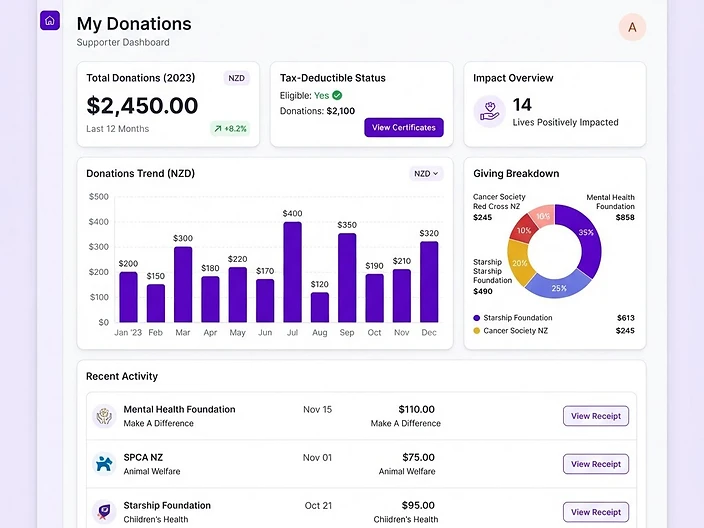This screenshot has height=528, width=704.
Task: Click the September $350 bar
Action: point(347,278)
